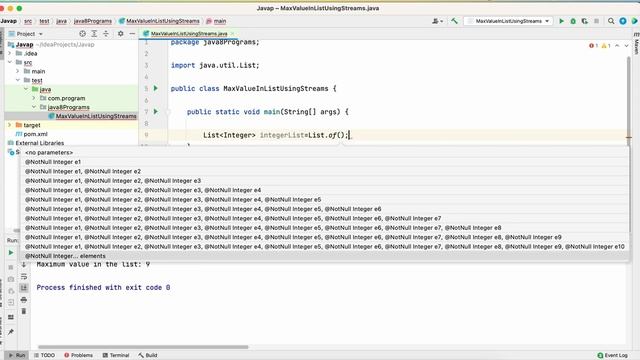Toggle soft-wrap in Run console
This screenshot has height=360, width=640.
pyautogui.click(x=24, y=276)
